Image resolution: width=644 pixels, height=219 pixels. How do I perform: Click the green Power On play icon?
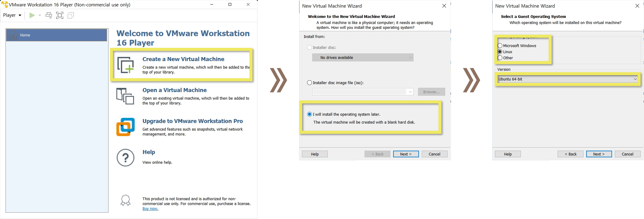click(x=32, y=15)
